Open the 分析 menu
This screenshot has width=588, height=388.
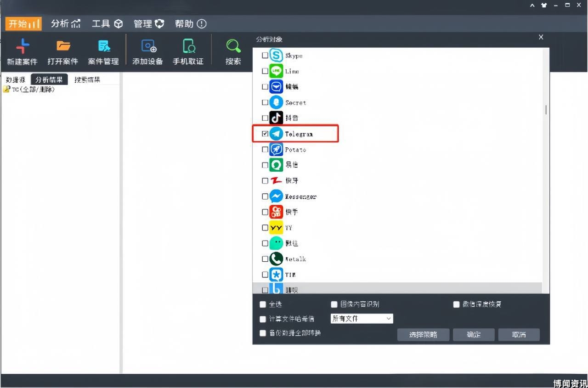(x=66, y=24)
